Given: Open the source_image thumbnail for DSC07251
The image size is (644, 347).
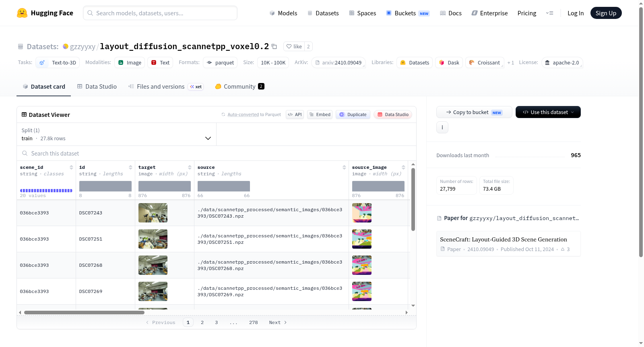Looking at the screenshot, I should point(362,239).
